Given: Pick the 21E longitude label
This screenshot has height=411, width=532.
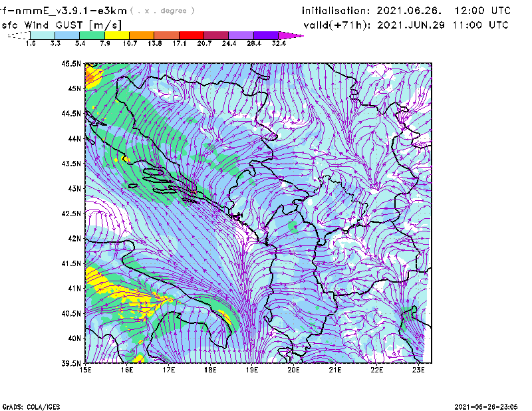Looking at the screenshot, I should pos(335,370).
